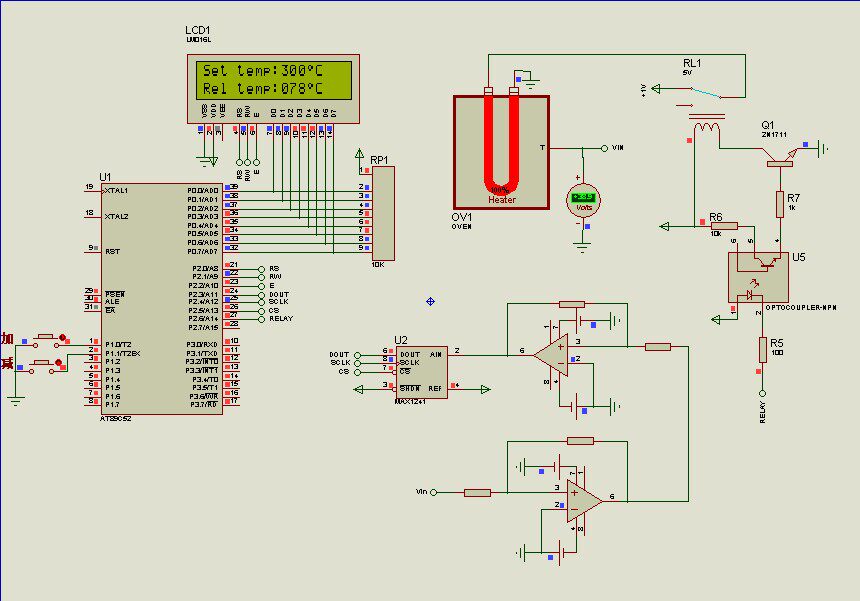860x601 pixels.
Task: Select the MAX1241 ADC chip U2
Action: (x=420, y=370)
